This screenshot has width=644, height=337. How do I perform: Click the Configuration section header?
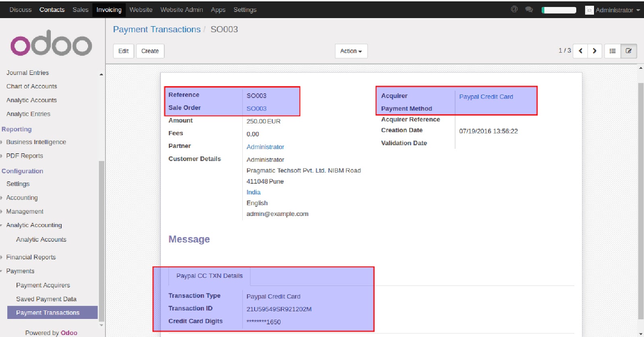pos(22,171)
